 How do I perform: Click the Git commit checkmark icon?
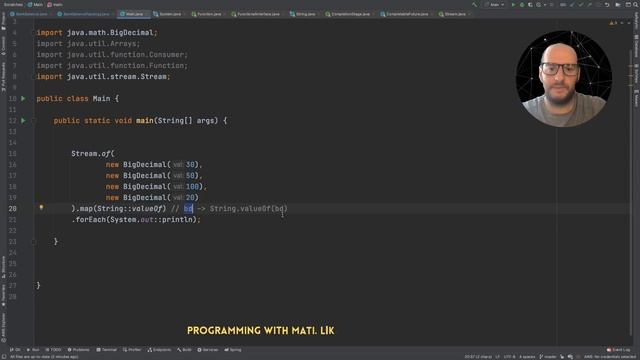[x=580, y=4]
